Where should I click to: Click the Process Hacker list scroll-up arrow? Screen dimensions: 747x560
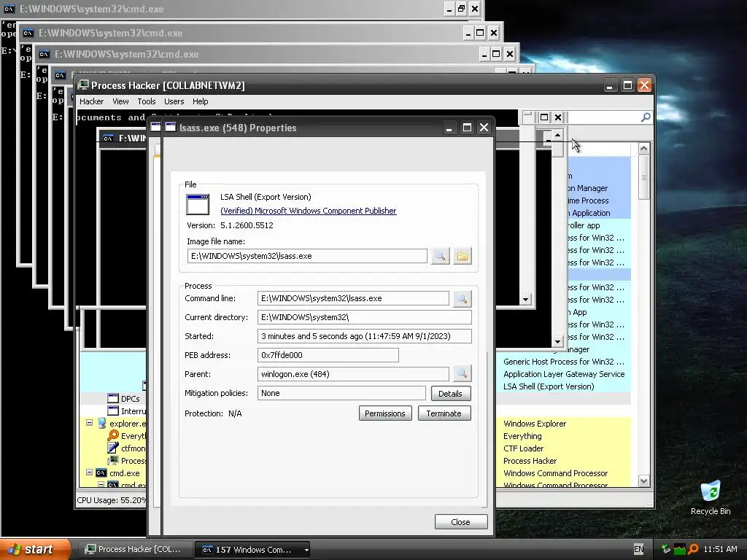click(643, 149)
